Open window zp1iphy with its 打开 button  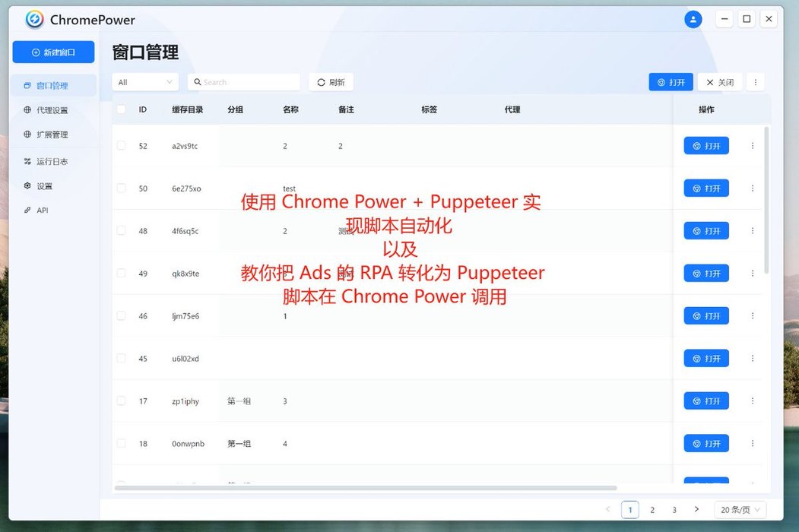click(706, 401)
